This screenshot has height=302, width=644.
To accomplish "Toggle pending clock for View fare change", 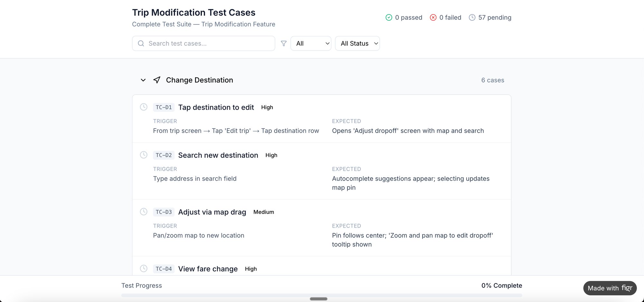I will pos(144,268).
